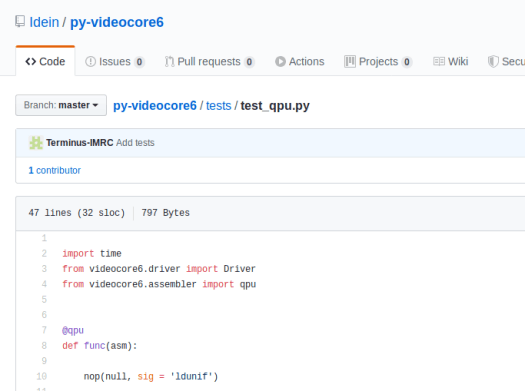Open the Terminus-IMRC author link
The width and height of the screenshot is (525, 391).
[80, 143]
